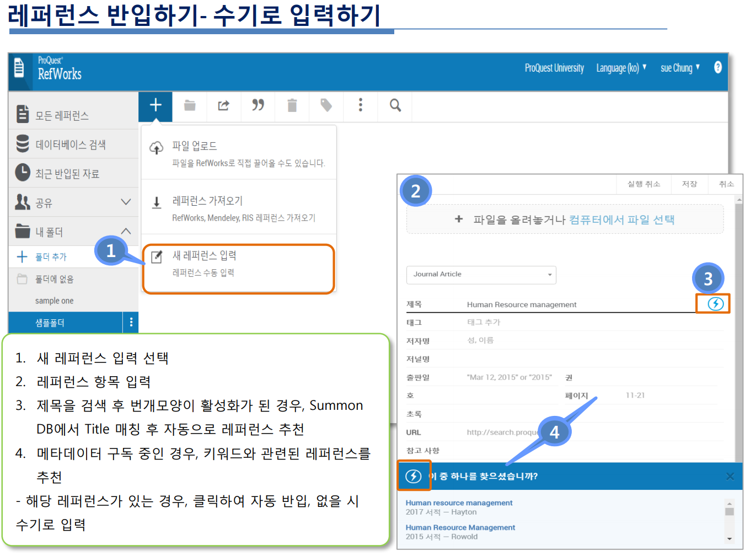Click 컴퓨터에서 파일 선택 link
Screen dimensions: 756x556
(621, 220)
